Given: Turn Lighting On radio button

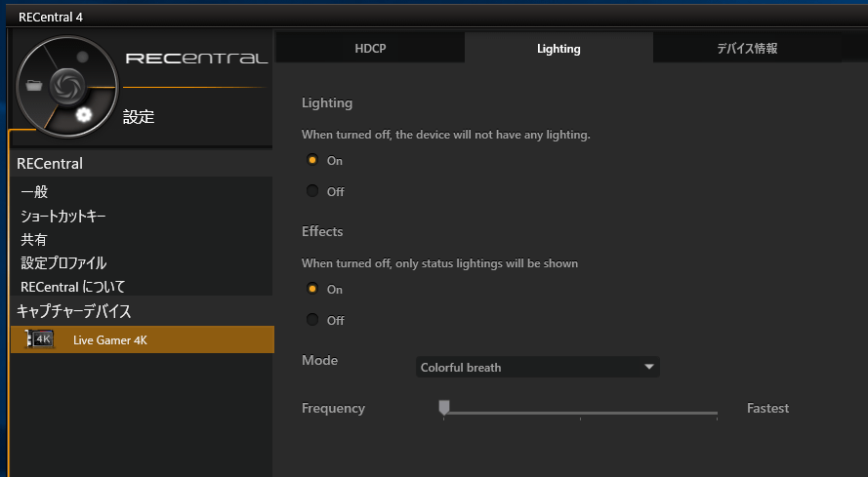Looking at the screenshot, I should [x=312, y=160].
